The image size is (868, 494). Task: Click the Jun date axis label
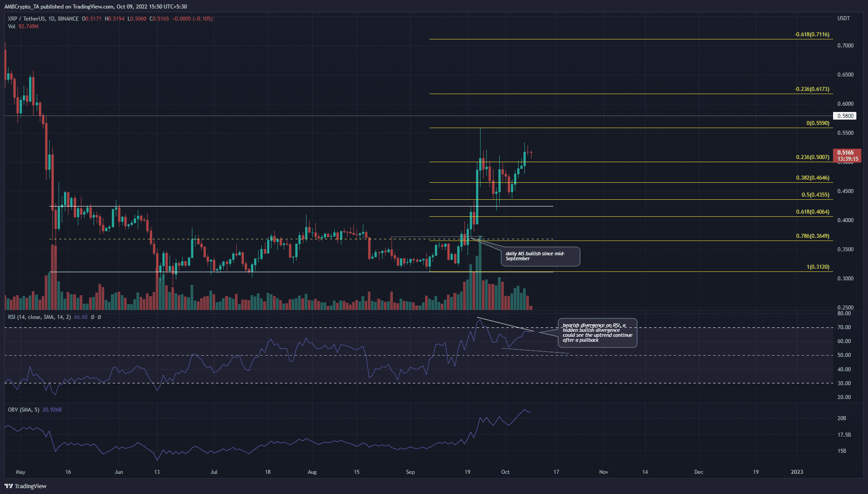pos(119,472)
